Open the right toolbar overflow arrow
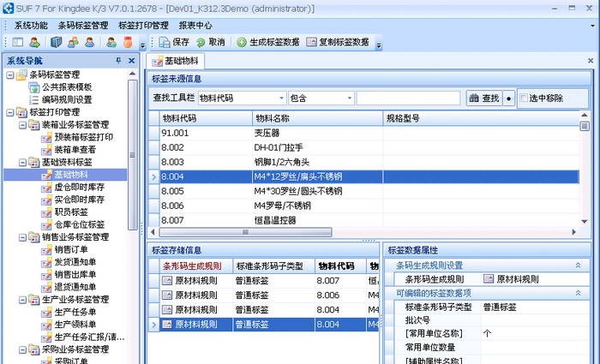Screen dimensions: 600x364 (379, 46)
